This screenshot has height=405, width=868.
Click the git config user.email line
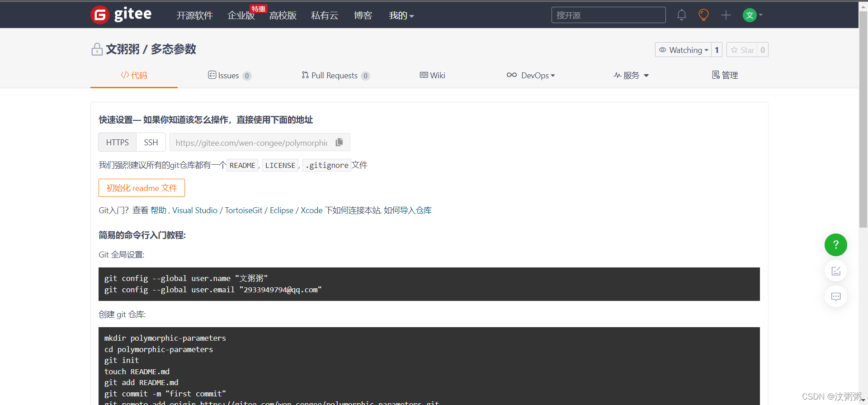pos(213,290)
